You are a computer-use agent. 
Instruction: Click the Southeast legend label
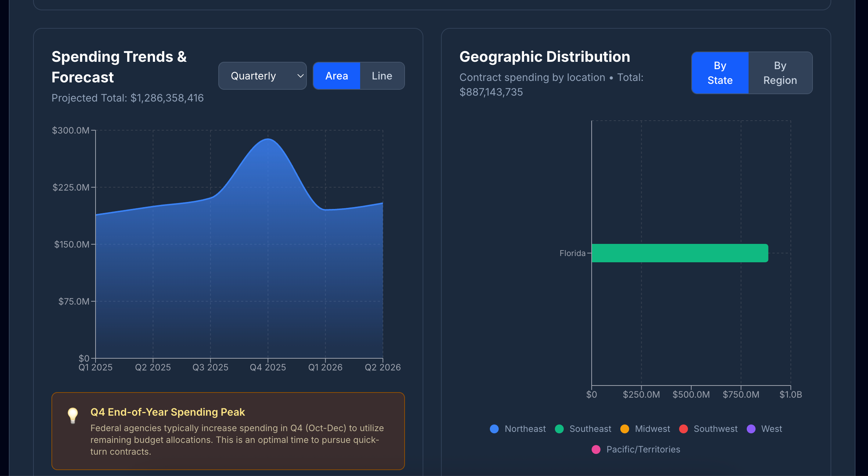coord(590,429)
